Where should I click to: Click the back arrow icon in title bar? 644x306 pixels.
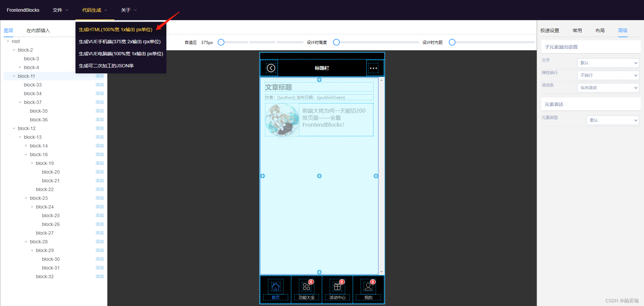tap(271, 68)
